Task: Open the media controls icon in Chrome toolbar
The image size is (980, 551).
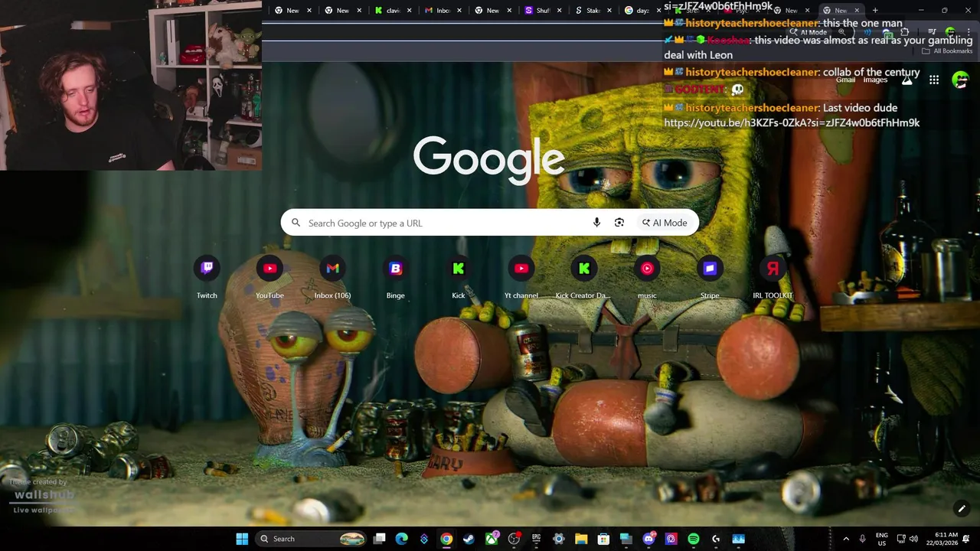Action: (x=932, y=32)
